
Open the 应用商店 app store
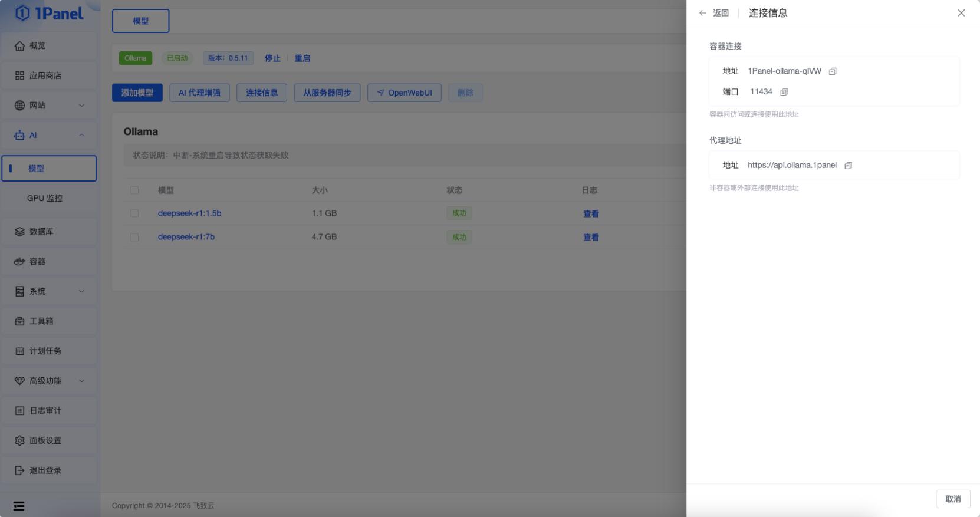[49, 75]
